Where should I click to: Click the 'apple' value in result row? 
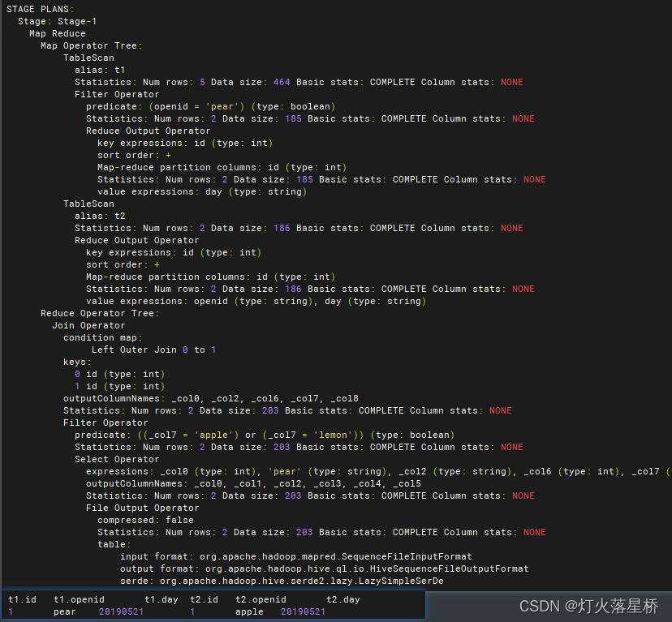pos(249,611)
